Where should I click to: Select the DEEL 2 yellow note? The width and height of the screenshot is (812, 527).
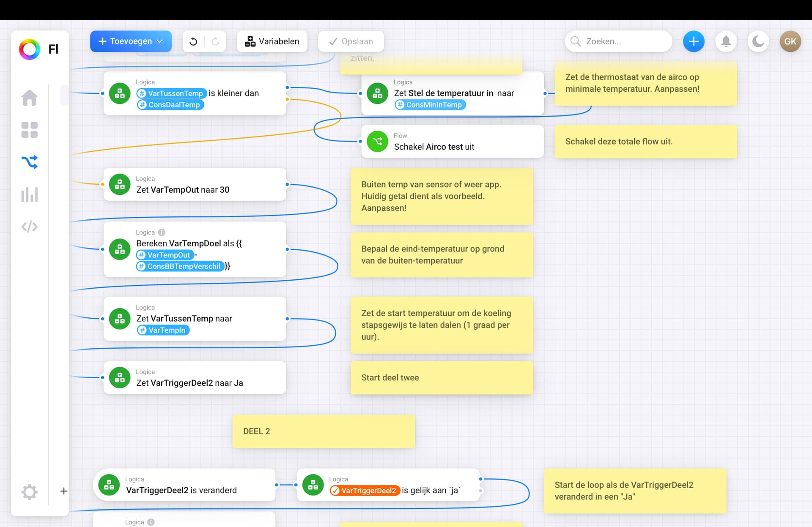pyautogui.click(x=324, y=431)
